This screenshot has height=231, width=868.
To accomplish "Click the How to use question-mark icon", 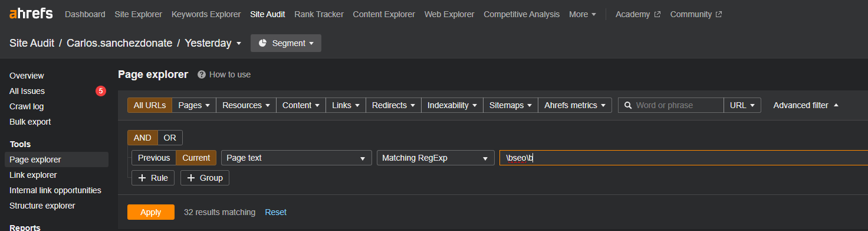I will click(x=202, y=74).
